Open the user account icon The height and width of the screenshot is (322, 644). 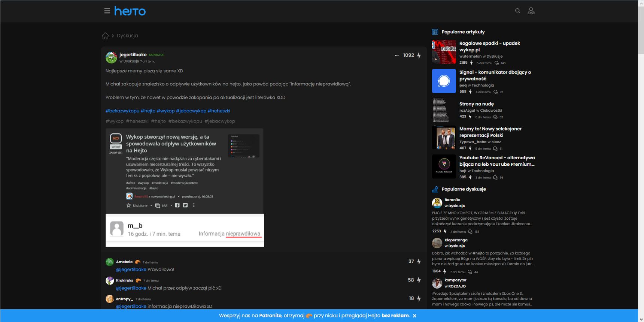[x=531, y=11]
